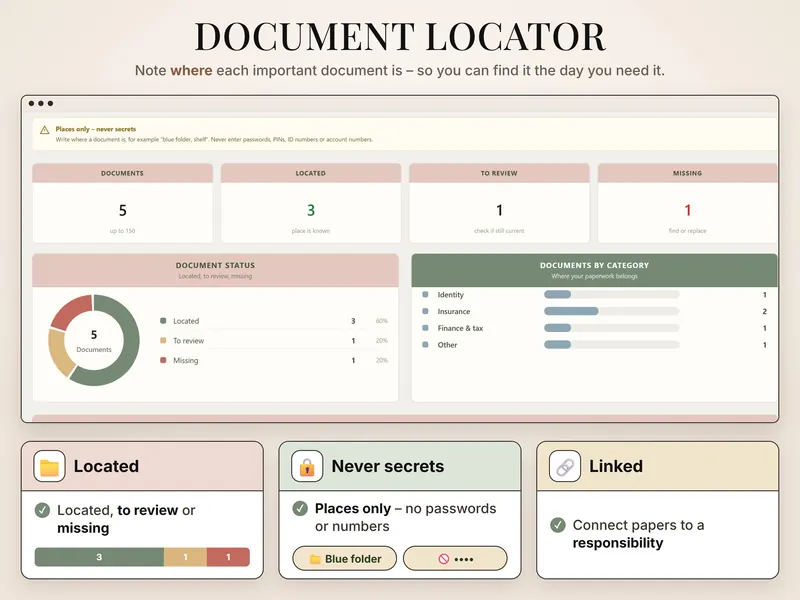Click the red 1 segment of the status bar
Screen dimensions: 800x600
pyautogui.click(x=228, y=557)
